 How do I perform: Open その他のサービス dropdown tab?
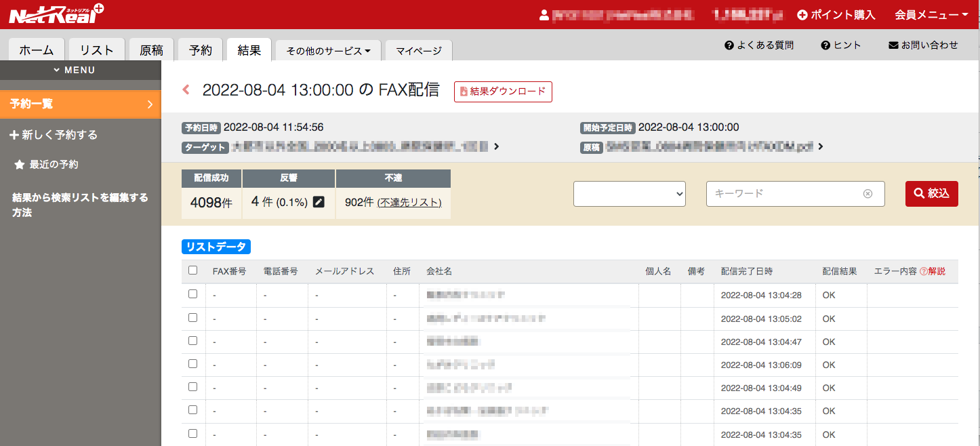coord(328,51)
